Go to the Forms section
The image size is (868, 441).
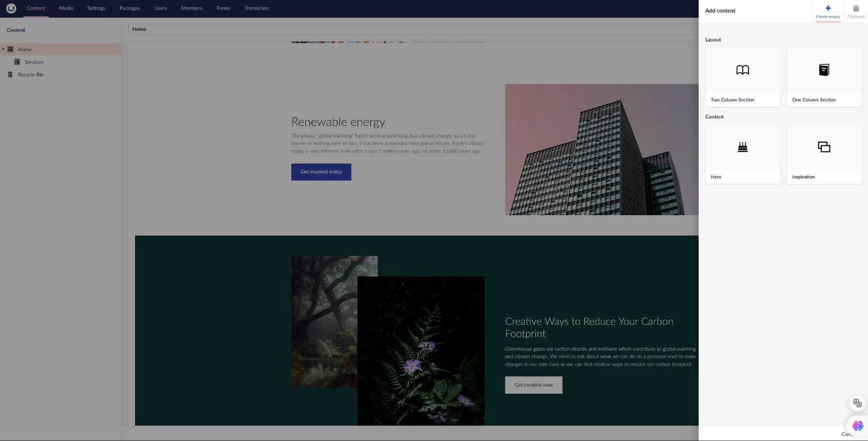223,8
